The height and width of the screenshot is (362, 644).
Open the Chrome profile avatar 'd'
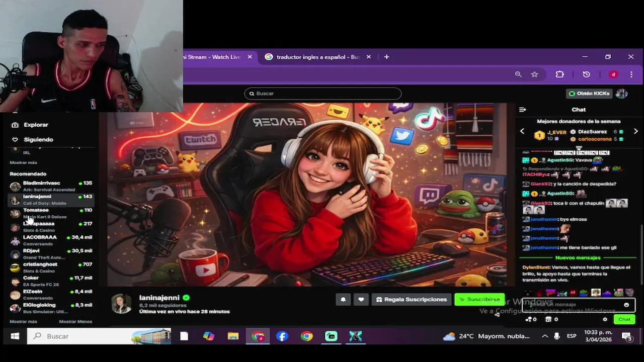[613, 74]
